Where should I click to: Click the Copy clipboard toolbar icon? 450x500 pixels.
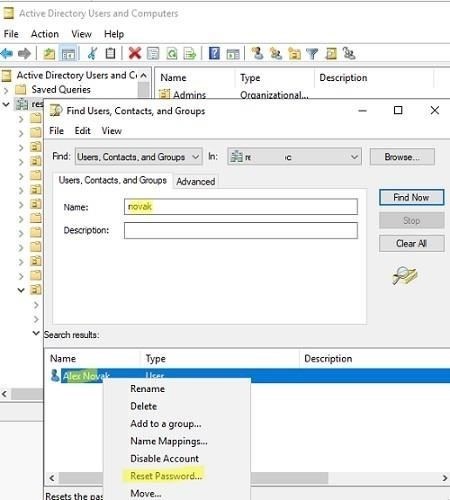pos(110,53)
